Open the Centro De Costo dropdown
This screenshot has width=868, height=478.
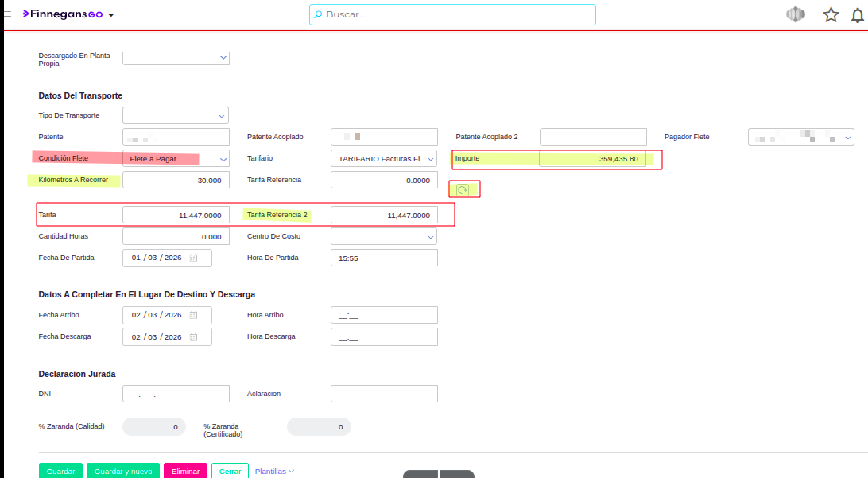pyautogui.click(x=430, y=237)
